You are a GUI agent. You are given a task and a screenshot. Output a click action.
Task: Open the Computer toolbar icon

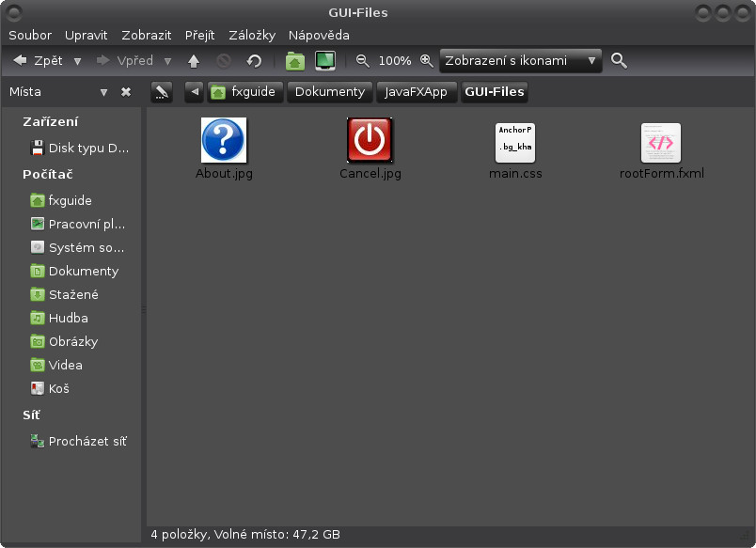tap(325, 61)
